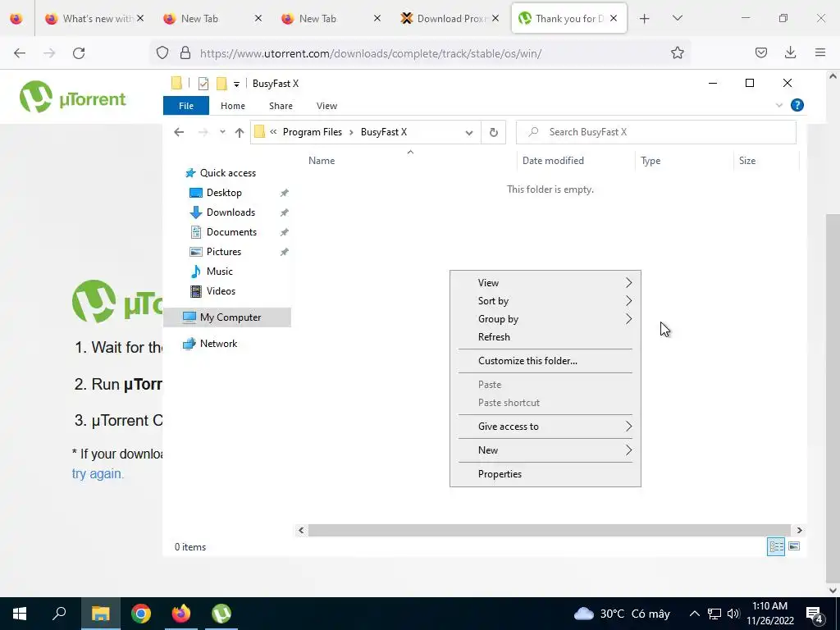The image size is (840, 630).
Task: Open Sort by submenu in context menu
Action: pyautogui.click(x=545, y=301)
